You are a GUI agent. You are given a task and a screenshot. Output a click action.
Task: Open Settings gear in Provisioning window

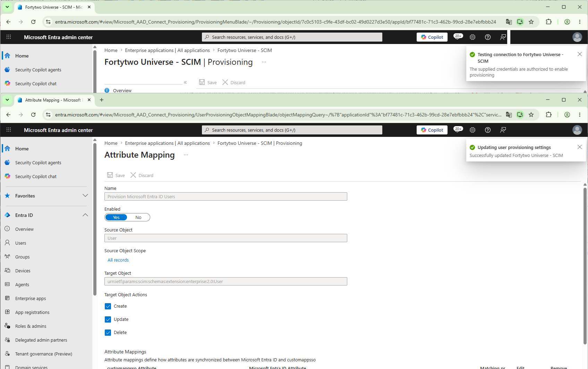472,37
